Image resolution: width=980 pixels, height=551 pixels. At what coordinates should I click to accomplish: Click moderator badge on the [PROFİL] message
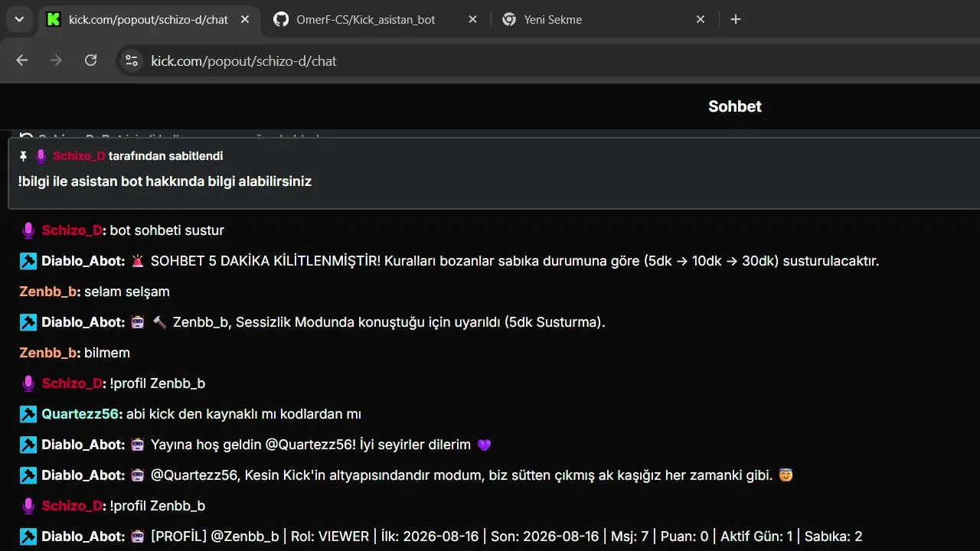(x=28, y=536)
